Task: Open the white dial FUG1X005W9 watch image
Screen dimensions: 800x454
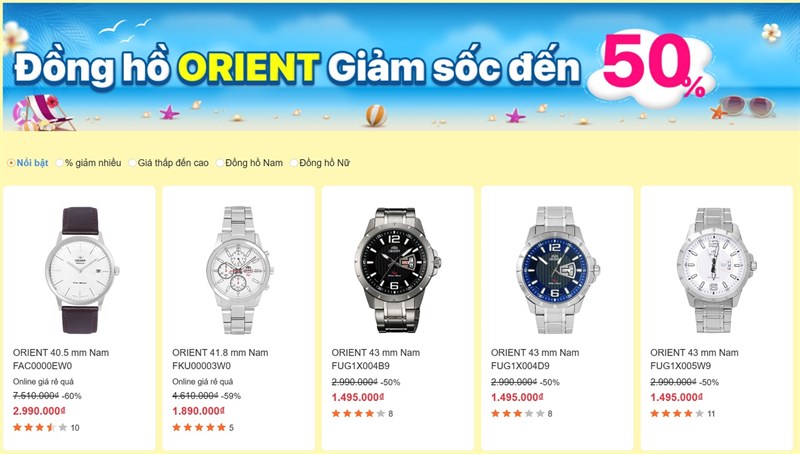Action: 716,270
